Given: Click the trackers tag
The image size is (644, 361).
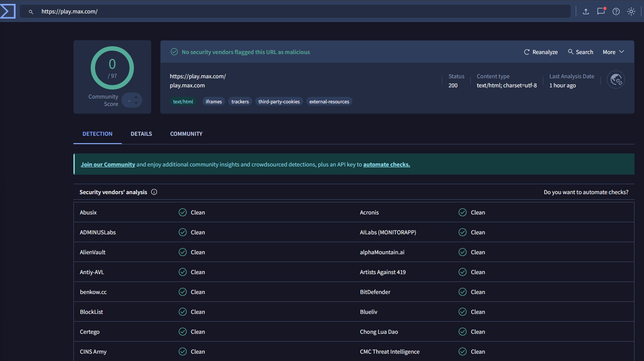Looking at the screenshot, I should point(240,102).
